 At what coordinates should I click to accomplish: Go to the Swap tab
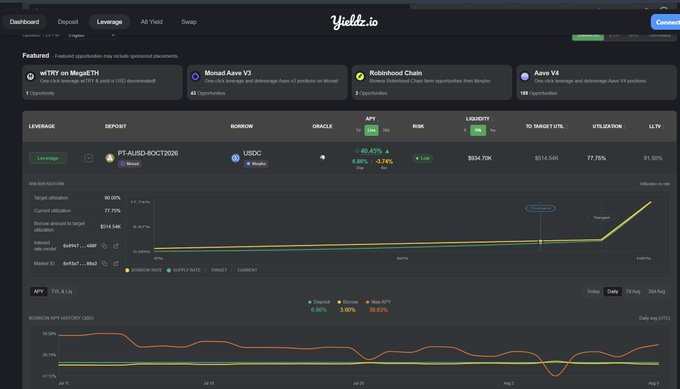[x=189, y=22]
